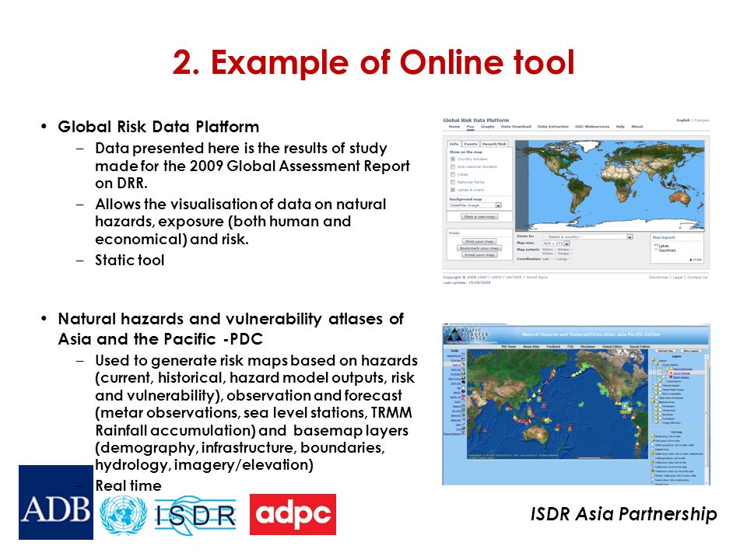Expand Hazard Model Outputs folder
The image size is (747, 560).
(x=657, y=389)
